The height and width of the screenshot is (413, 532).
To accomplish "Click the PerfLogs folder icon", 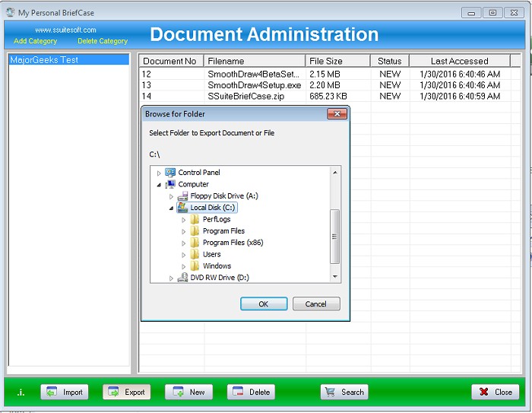I will click(x=195, y=219).
